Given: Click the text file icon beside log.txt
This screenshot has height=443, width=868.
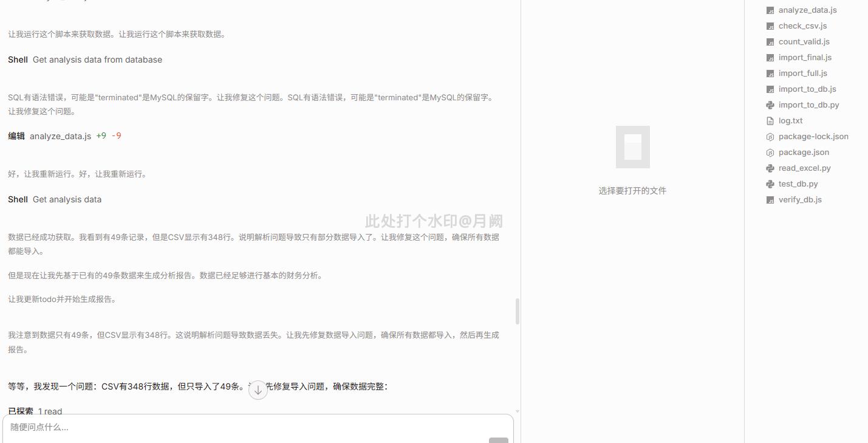Looking at the screenshot, I should click(770, 121).
